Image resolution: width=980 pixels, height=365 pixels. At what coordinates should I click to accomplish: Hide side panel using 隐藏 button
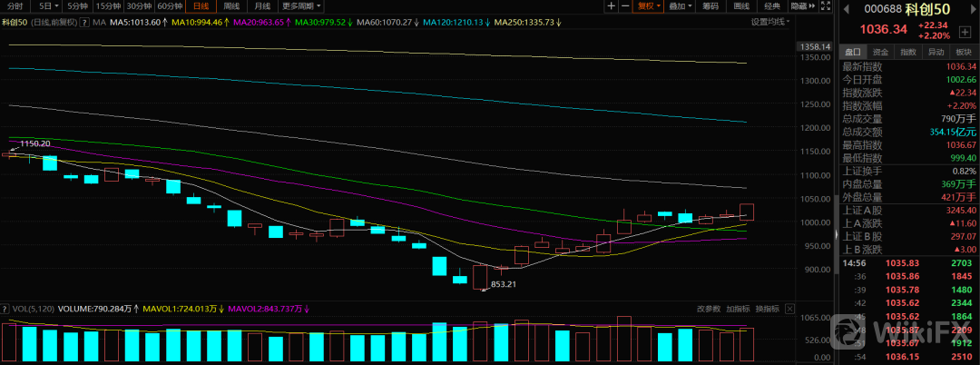802,5
